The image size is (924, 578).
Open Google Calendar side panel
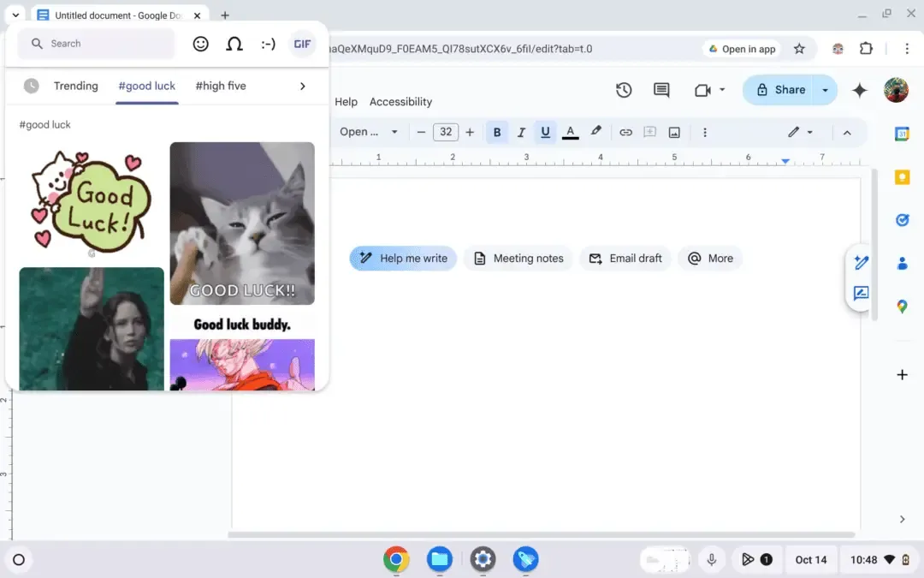902,134
